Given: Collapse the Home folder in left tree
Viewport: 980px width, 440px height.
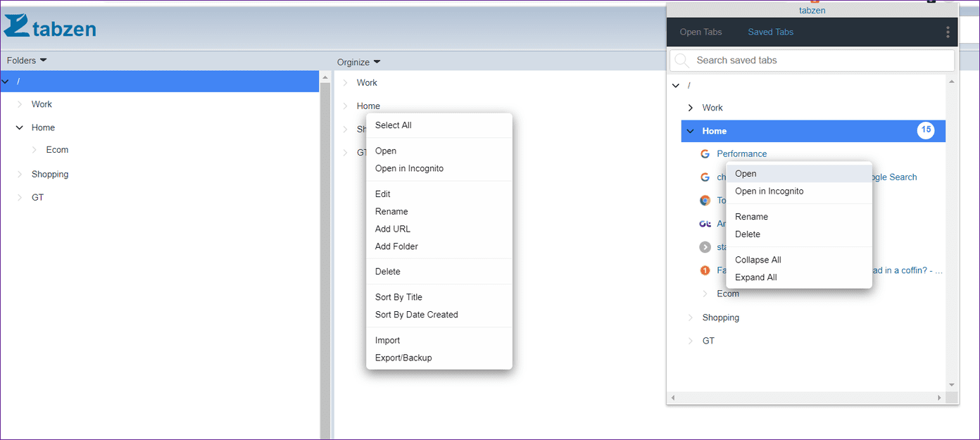Looking at the screenshot, I should point(20,127).
